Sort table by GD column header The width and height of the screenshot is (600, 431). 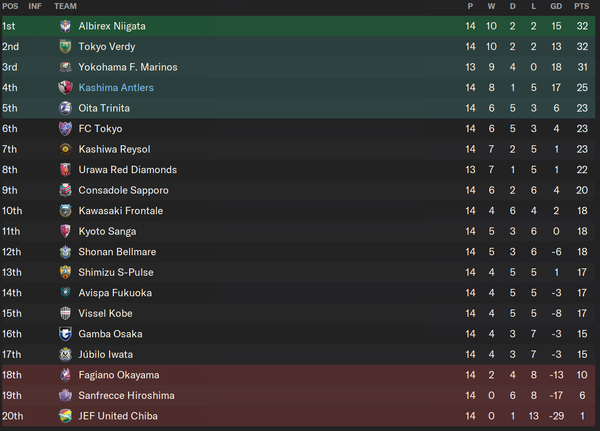tap(556, 7)
